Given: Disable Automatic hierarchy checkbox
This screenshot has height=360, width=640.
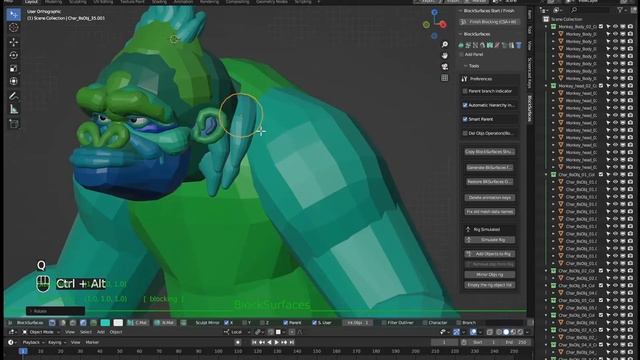Looking at the screenshot, I should click(465, 105).
